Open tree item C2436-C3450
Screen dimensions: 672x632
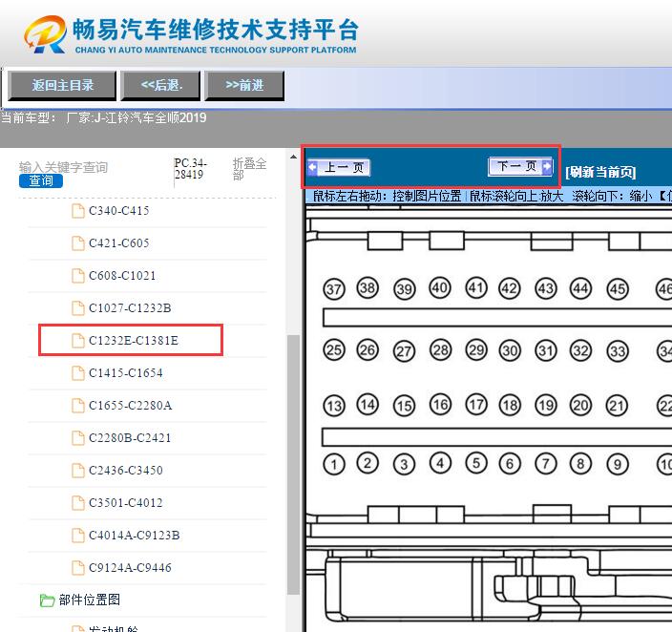[126, 471]
